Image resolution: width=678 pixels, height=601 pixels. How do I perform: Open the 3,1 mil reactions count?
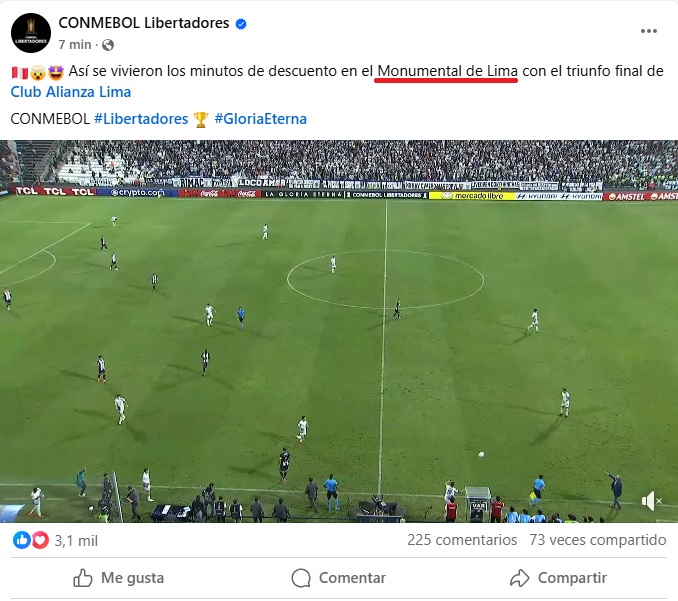(76, 540)
